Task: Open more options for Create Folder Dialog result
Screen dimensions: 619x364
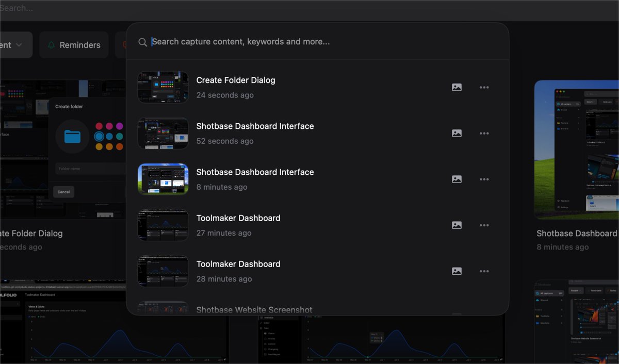Action: pyautogui.click(x=484, y=88)
